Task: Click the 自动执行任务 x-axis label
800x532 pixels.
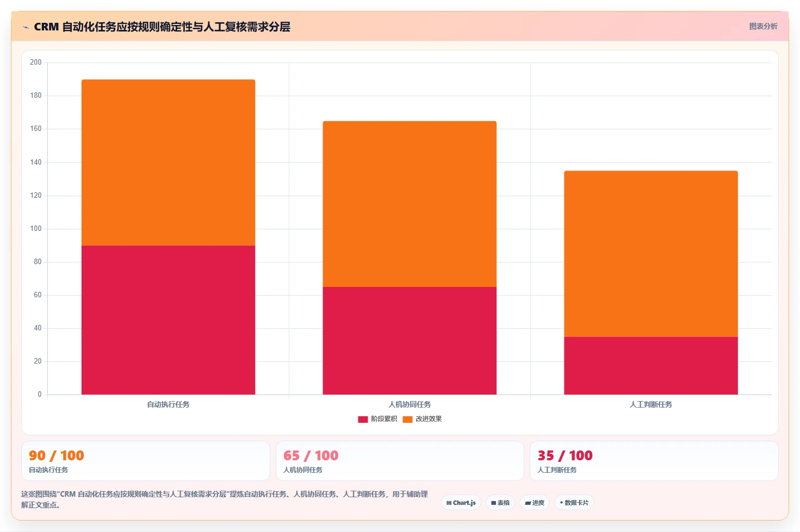Action: click(x=168, y=404)
